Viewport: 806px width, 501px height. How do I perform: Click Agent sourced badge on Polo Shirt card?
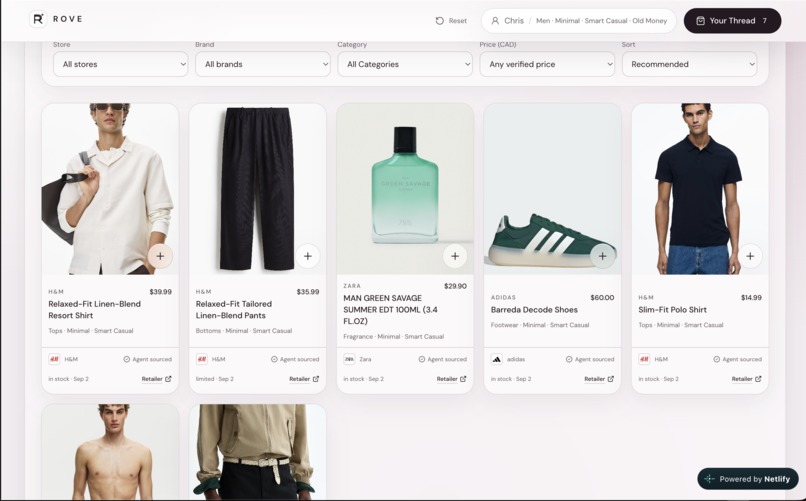738,359
